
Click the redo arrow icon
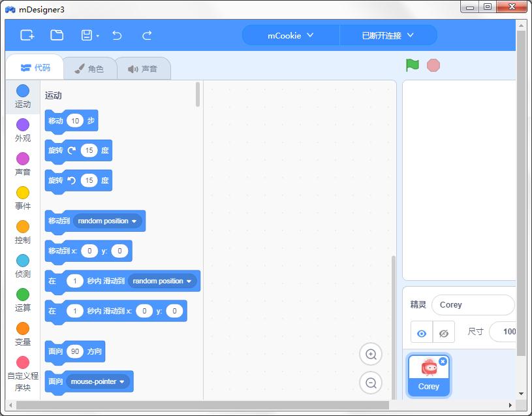(x=147, y=35)
